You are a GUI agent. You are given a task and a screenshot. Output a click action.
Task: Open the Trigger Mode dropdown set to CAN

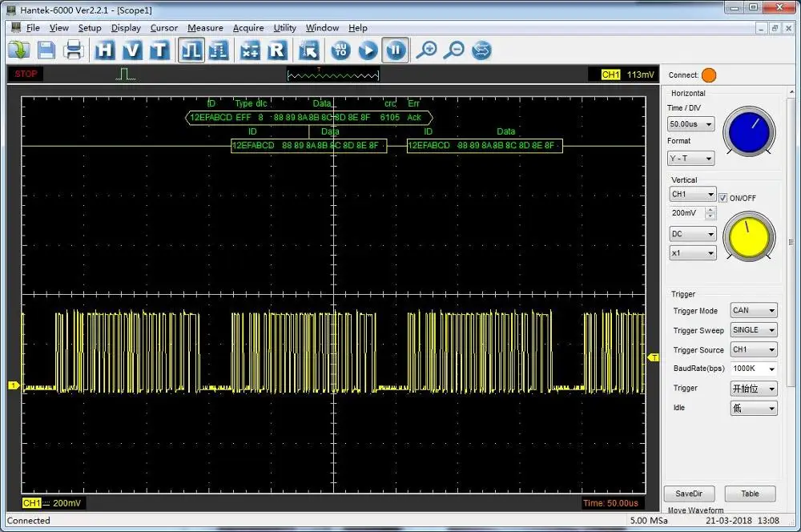click(753, 310)
